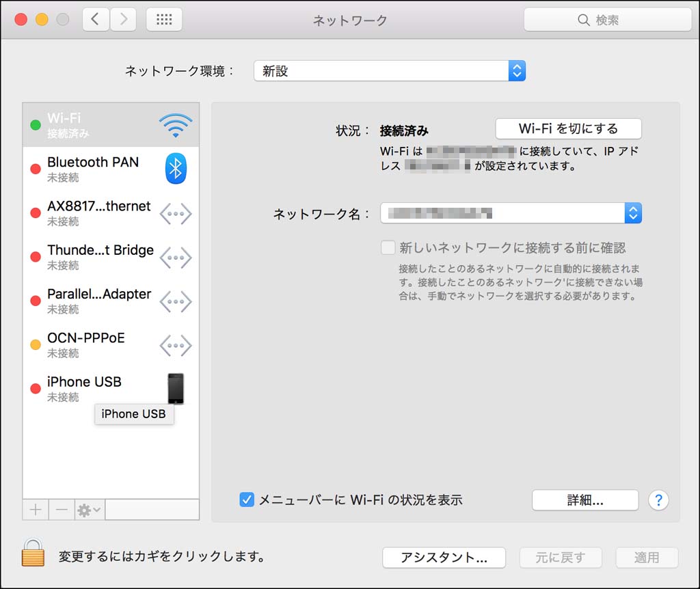Go forward with the right chevron button
The height and width of the screenshot is (589, 700).
pos(123,19)
